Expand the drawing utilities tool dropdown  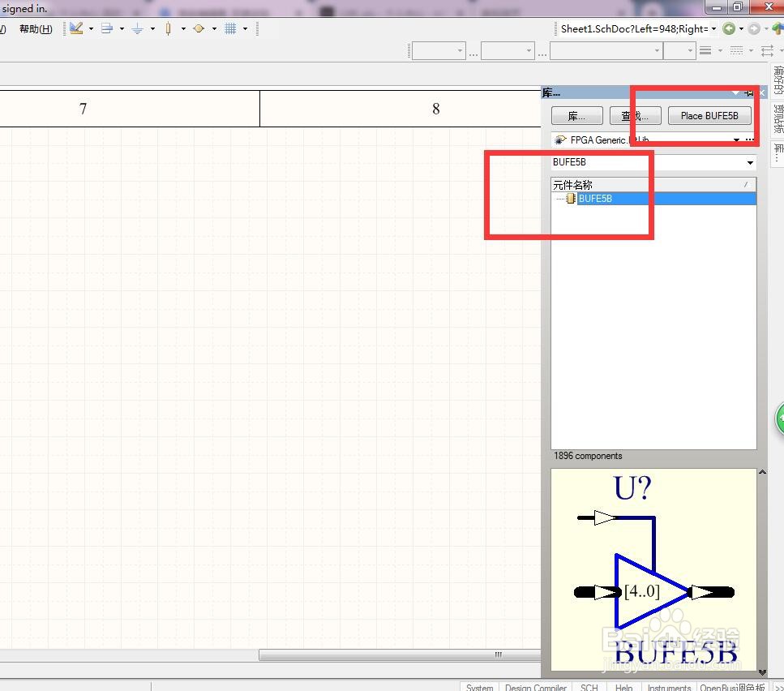pos(91,29)
